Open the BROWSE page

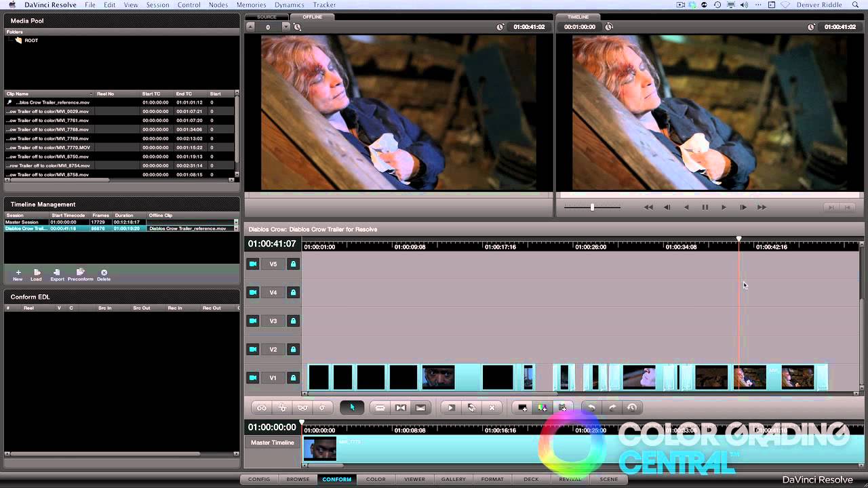coord(298,479)
